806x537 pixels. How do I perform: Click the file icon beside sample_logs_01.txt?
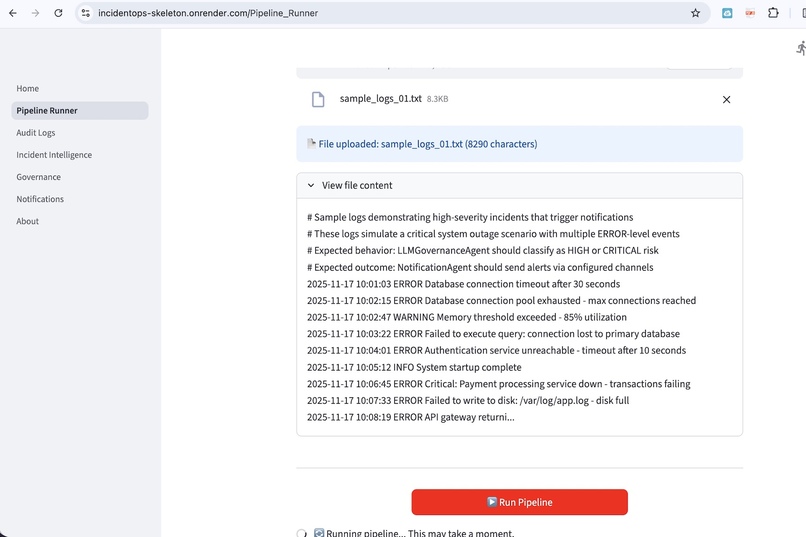(318, 99)
